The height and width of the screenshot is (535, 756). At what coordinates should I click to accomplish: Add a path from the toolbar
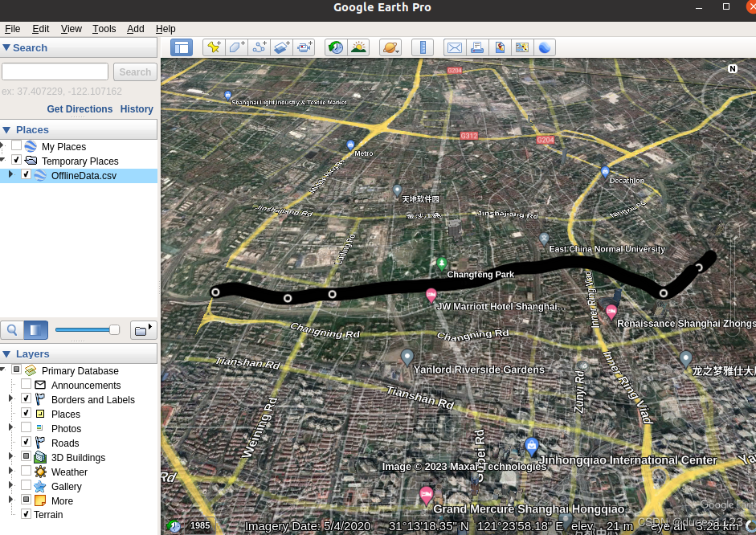click(259, 47)
